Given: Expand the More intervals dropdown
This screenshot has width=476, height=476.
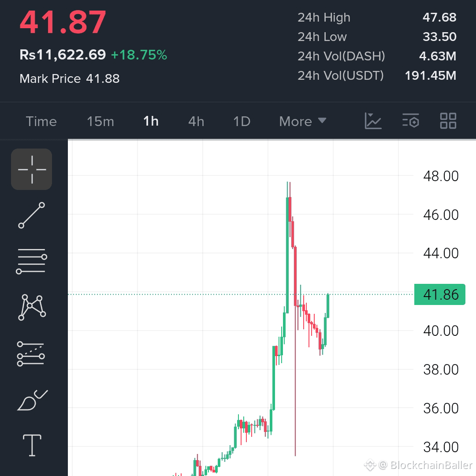Looking at the screenshot, I should tap(303, 122).
